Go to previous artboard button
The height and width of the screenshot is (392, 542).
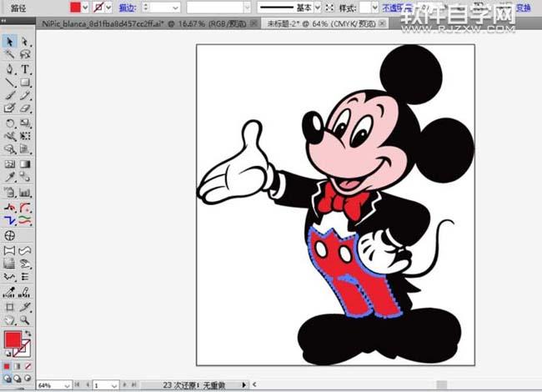(88, 384)
